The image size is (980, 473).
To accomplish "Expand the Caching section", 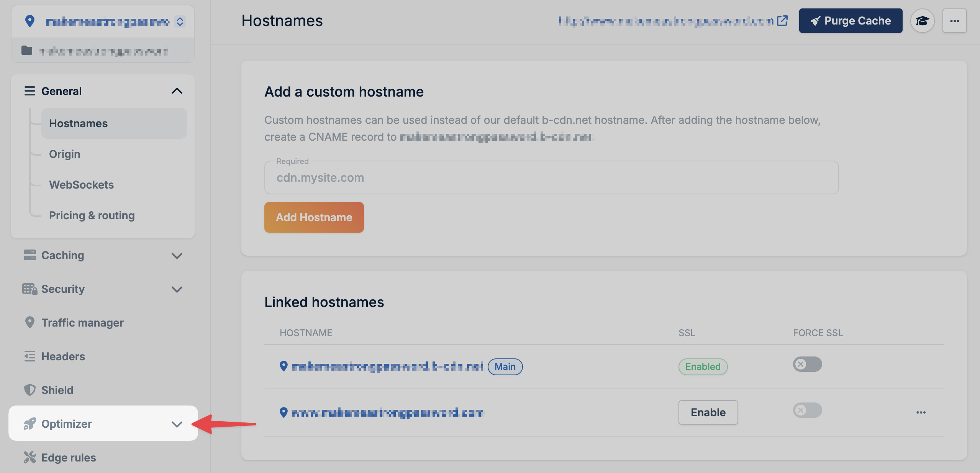I will pyautogui.click(x=177, y=255).
